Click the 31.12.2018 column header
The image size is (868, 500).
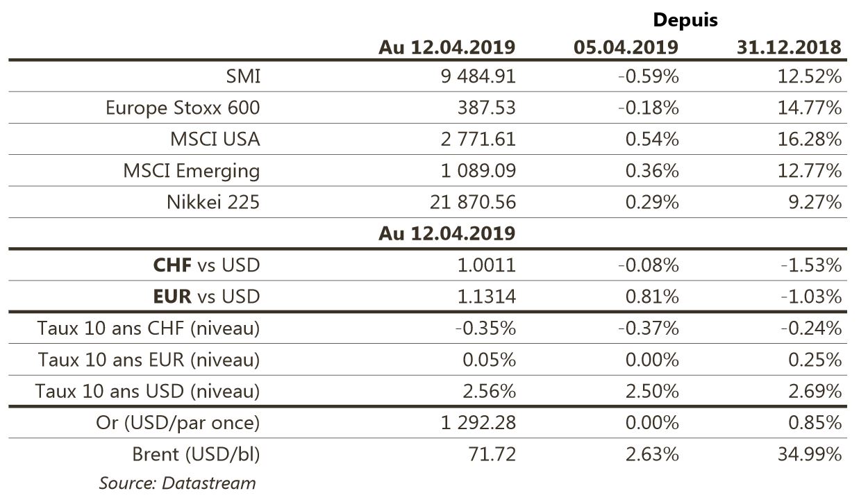(789, 47)
